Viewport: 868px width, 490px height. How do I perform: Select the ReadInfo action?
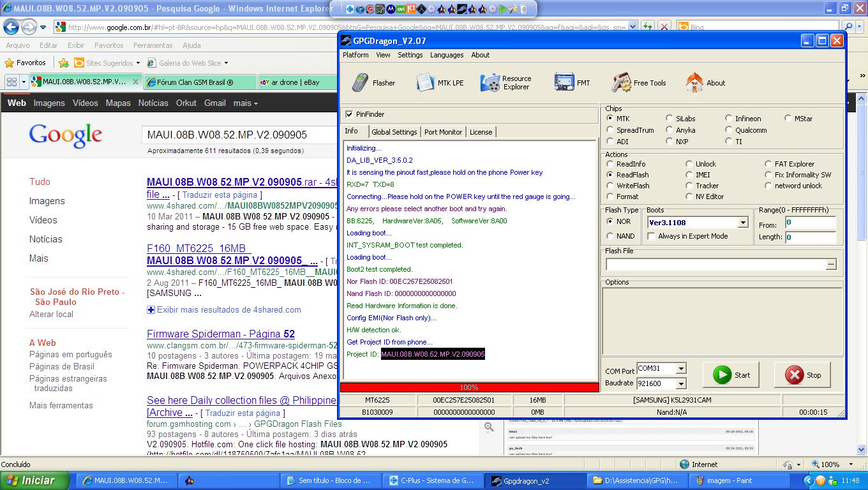(x=610, y=164)
